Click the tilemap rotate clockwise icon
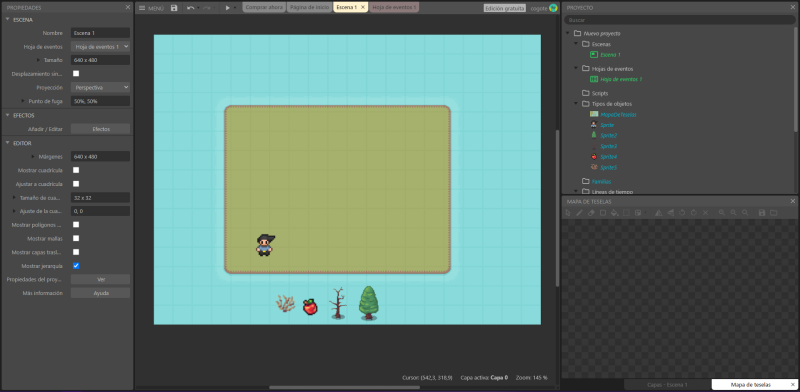Screen dimensions: 800x392 click(x=694, y=212)
